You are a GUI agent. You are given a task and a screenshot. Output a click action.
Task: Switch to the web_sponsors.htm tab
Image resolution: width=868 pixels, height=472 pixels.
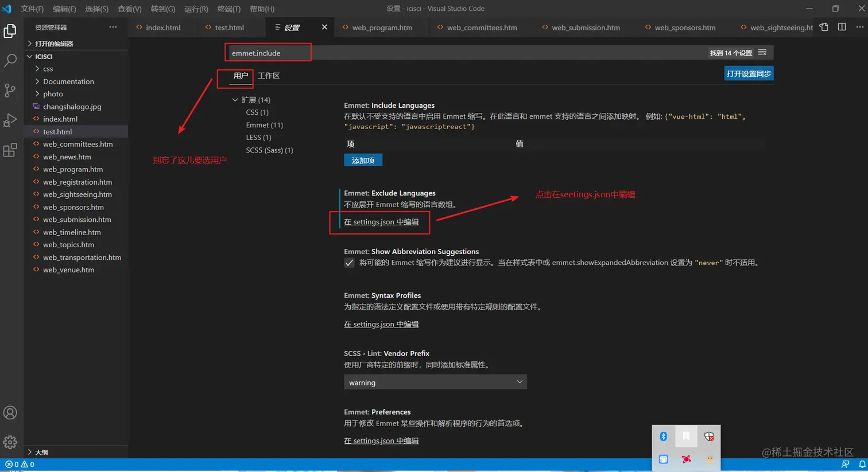[x=685, y=27]
